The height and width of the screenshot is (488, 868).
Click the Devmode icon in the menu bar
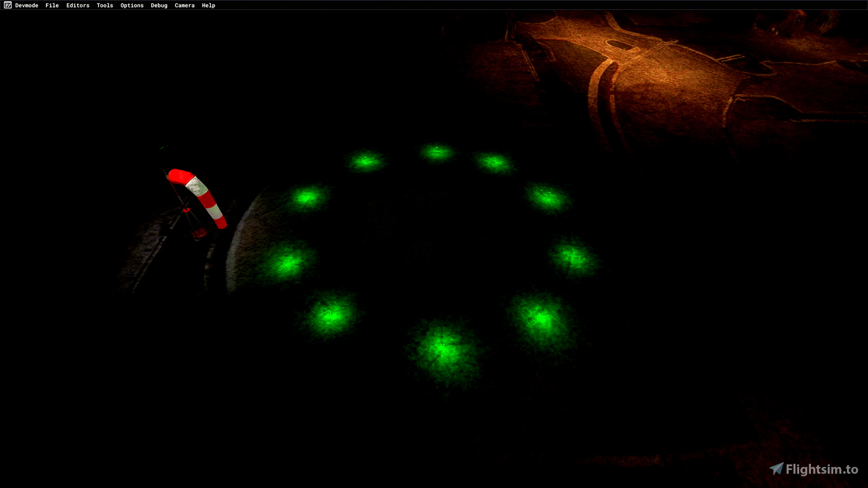tap(7, 5)
